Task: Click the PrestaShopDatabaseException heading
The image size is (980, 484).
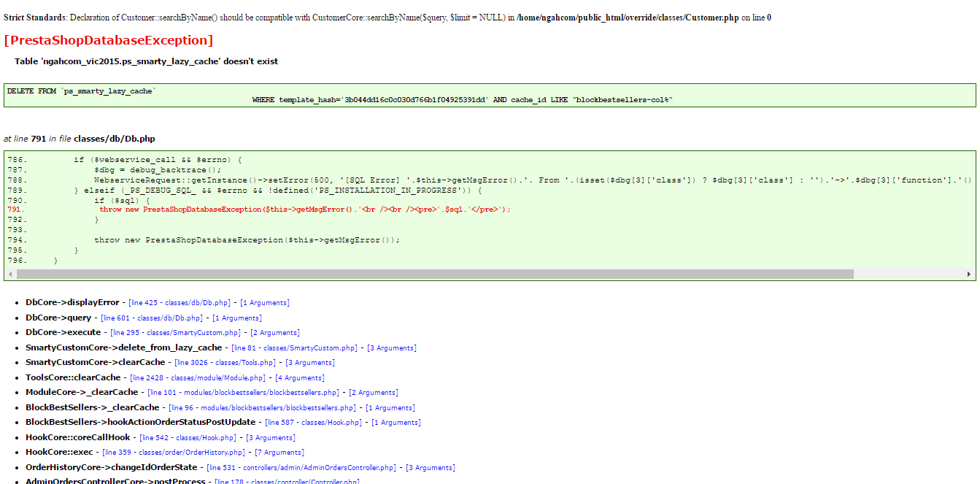Action: [x=109, y=40]
